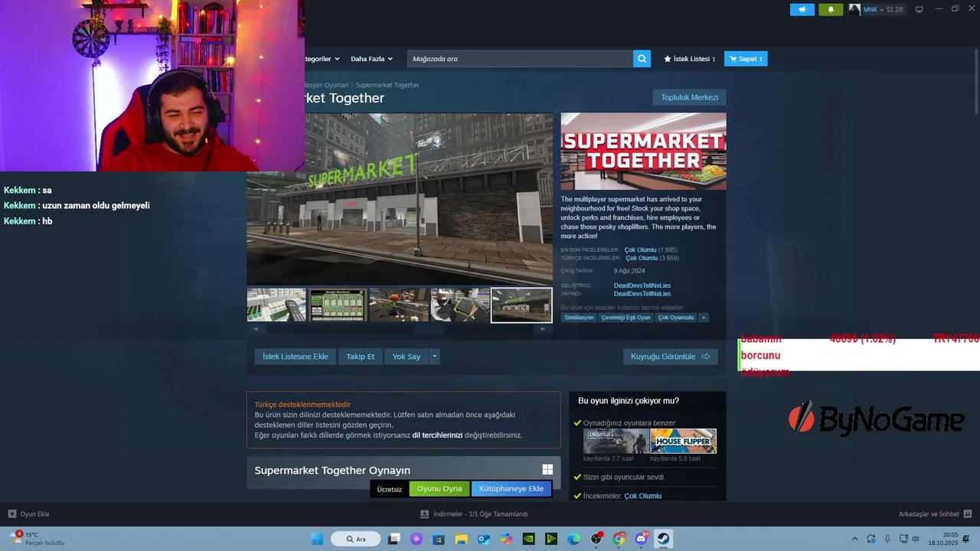Select the highlighted storefront thumbnail
Image resolution: width=980 pixels, height=551 pixels.
pos(521,305)
